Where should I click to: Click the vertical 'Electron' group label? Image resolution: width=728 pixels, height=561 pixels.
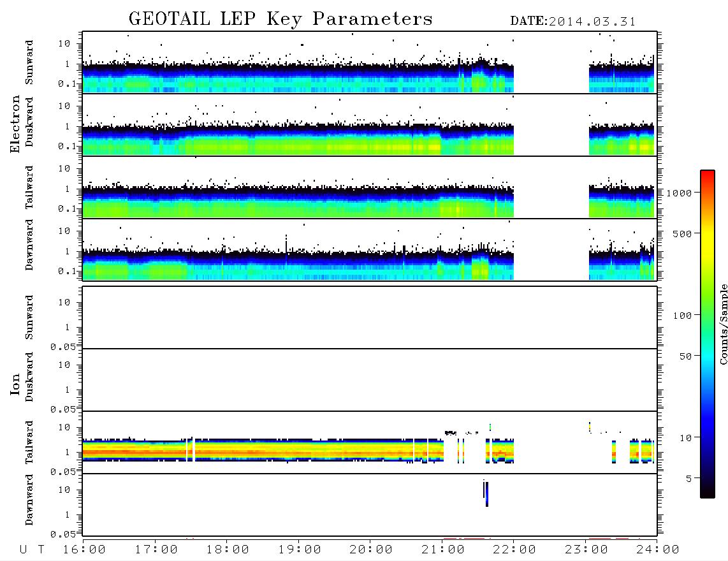click(x=15, y=124)
